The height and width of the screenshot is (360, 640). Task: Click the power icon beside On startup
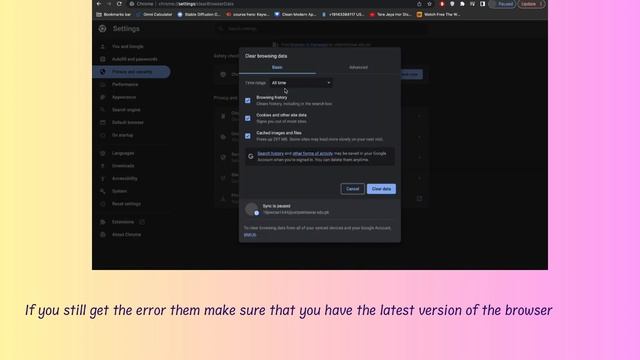[103, 135]
